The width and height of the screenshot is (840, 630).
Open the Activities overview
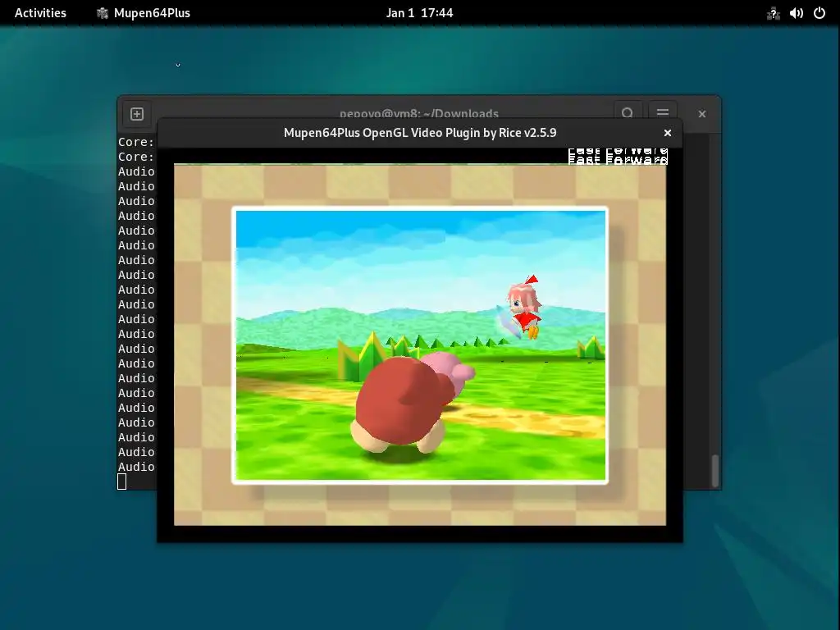tap(40, 13)
